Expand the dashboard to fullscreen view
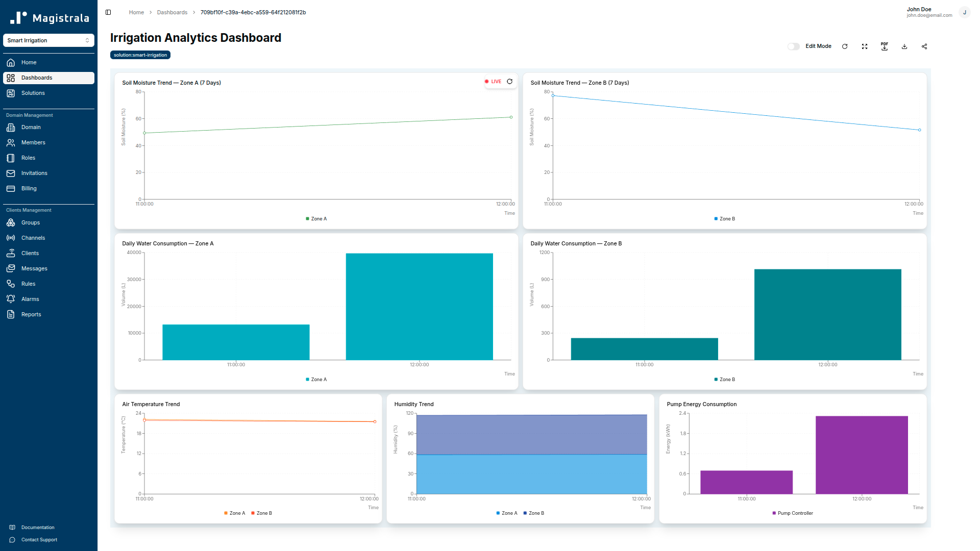 pyautogui.click(x=864, y=46)
